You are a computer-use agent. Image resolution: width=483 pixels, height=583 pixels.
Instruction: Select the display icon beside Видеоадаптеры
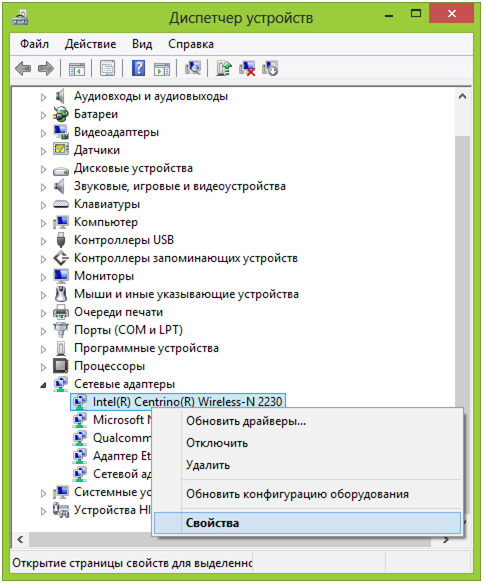[61, 132]
